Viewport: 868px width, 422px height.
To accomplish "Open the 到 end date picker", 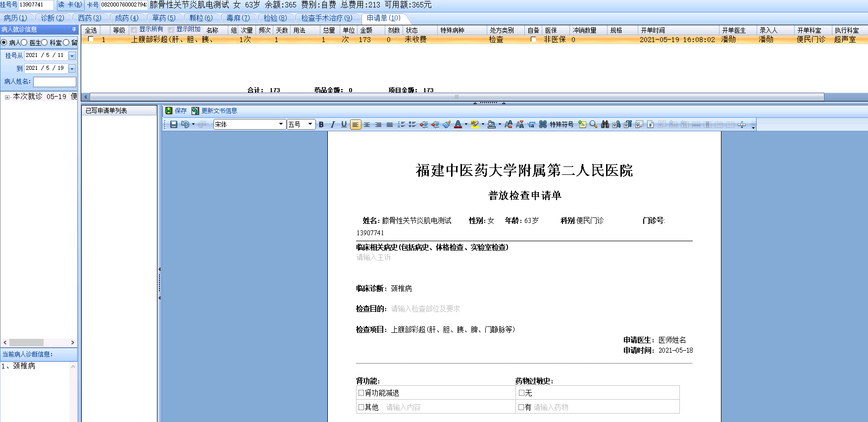I will click(x=72, y=68).
